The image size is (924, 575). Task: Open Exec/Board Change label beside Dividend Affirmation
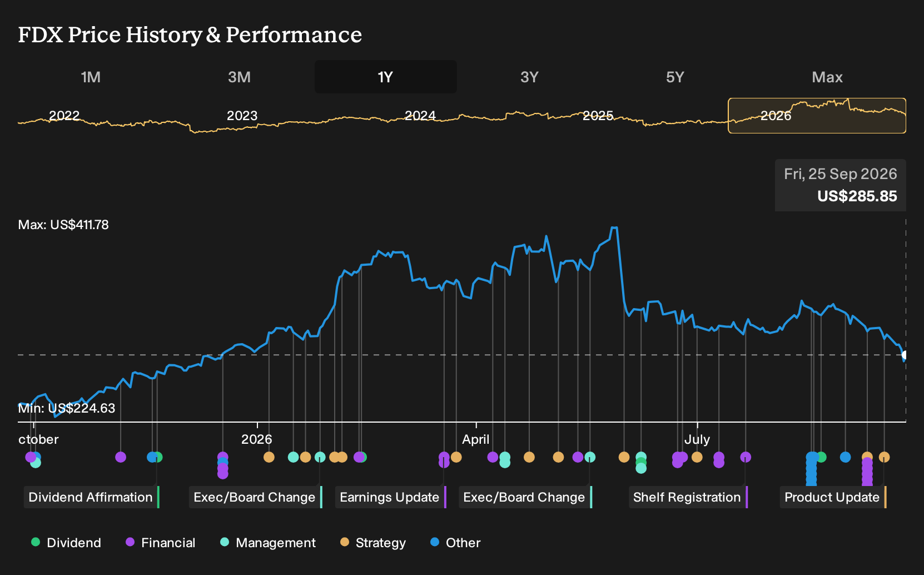tap(255, 497)
